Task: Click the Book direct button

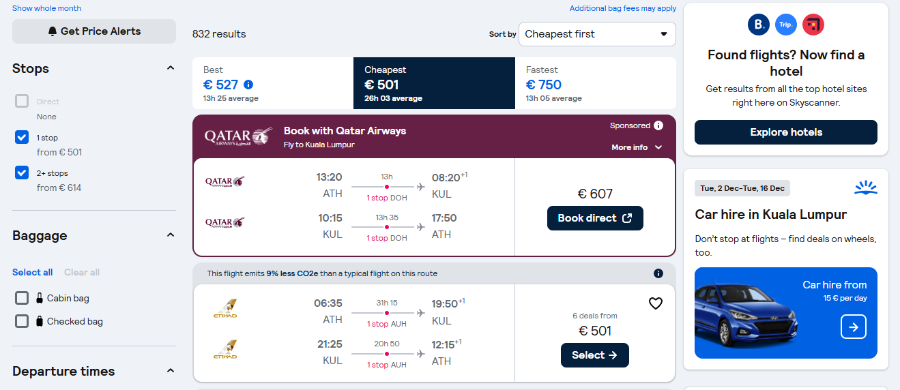Action: [595, 218]
